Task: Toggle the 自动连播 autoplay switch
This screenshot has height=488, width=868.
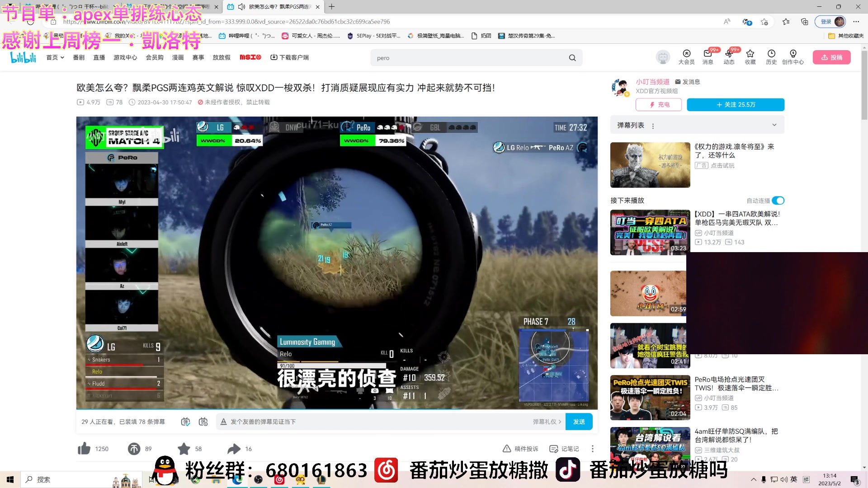Action: (x=778, y=201)
